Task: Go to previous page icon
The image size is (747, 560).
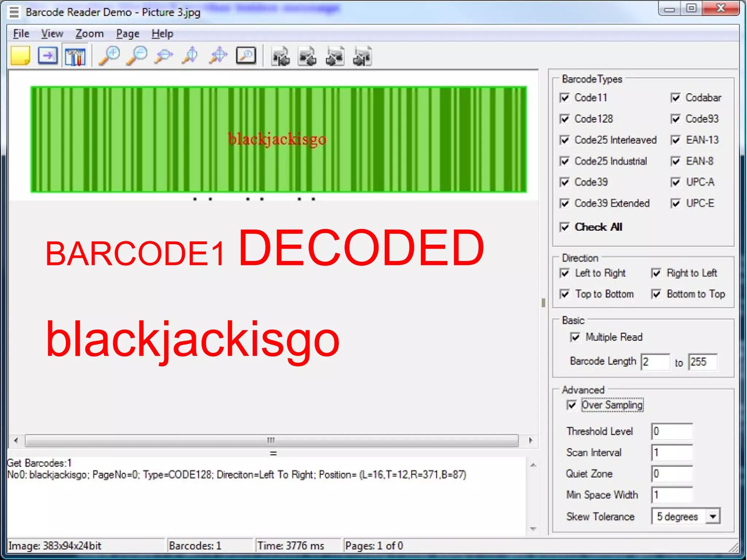Action: point(307,57)
